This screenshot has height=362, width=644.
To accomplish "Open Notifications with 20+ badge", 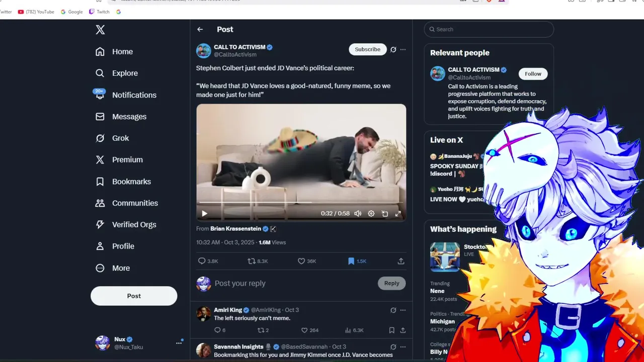I will (125, 95).
